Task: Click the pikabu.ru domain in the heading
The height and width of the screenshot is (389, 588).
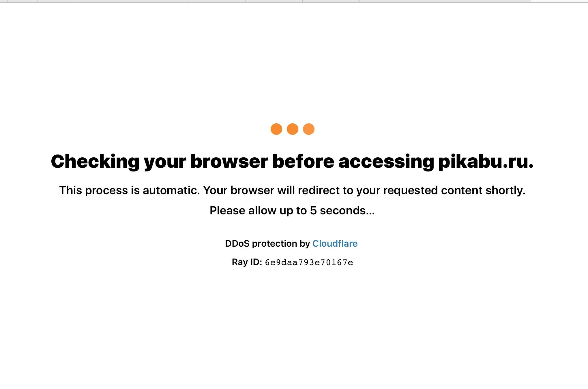Action: pos(485,161)
